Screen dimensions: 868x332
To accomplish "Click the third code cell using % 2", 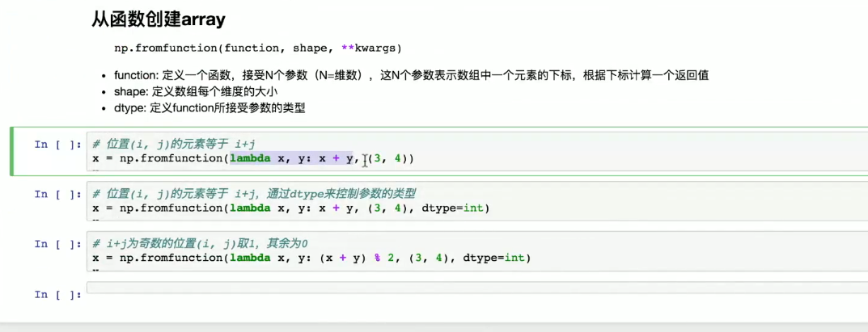I will [x=476, y=250].
